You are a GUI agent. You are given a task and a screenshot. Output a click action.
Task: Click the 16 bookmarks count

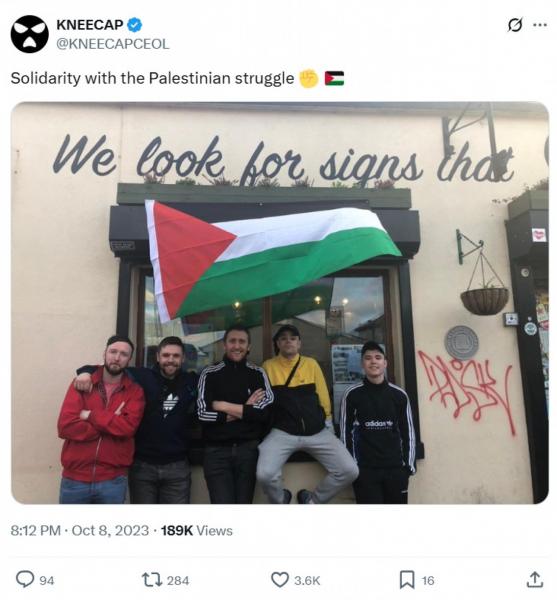tap(428, 580)
